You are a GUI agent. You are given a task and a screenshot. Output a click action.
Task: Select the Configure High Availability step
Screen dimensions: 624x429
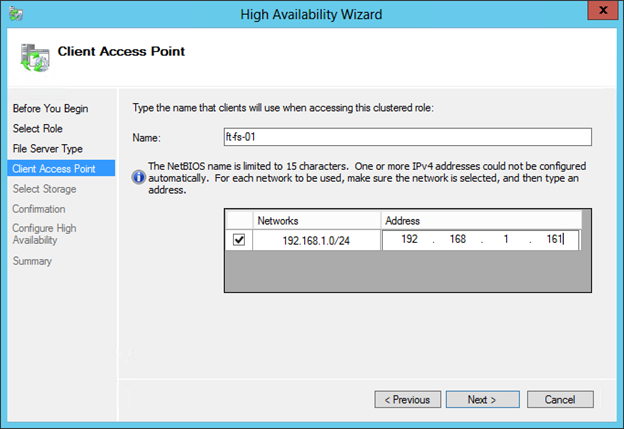[x=44, y=234]
